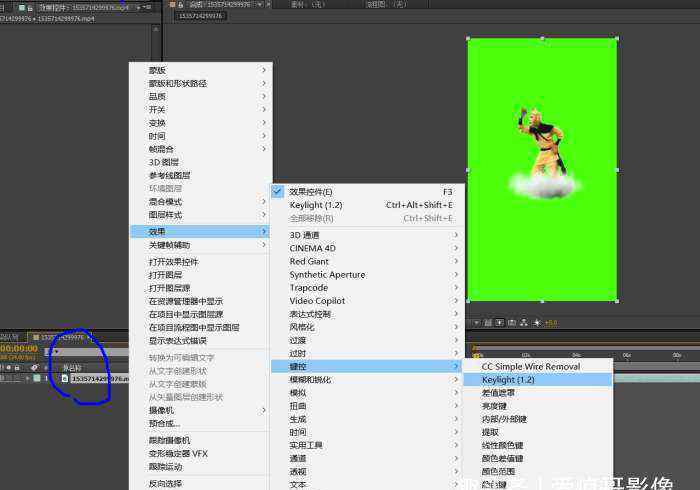Open 扭曲 distort effects submenu
The image size is (700, 490).
click(x=366, y=406)
